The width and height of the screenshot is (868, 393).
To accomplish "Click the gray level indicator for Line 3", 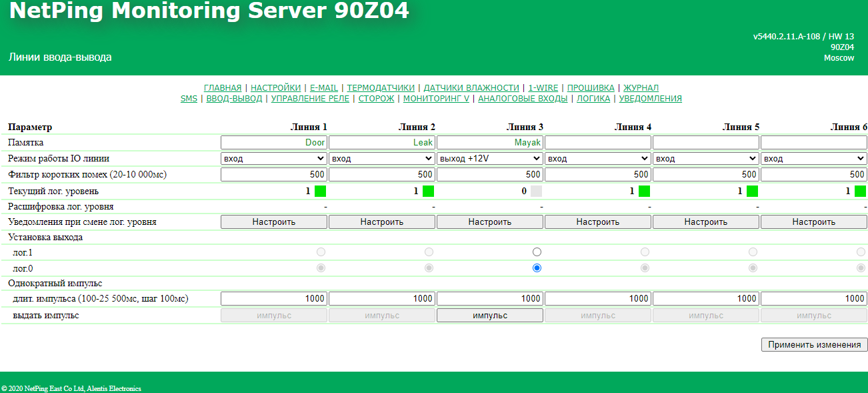I will click(x=536, y=191).
